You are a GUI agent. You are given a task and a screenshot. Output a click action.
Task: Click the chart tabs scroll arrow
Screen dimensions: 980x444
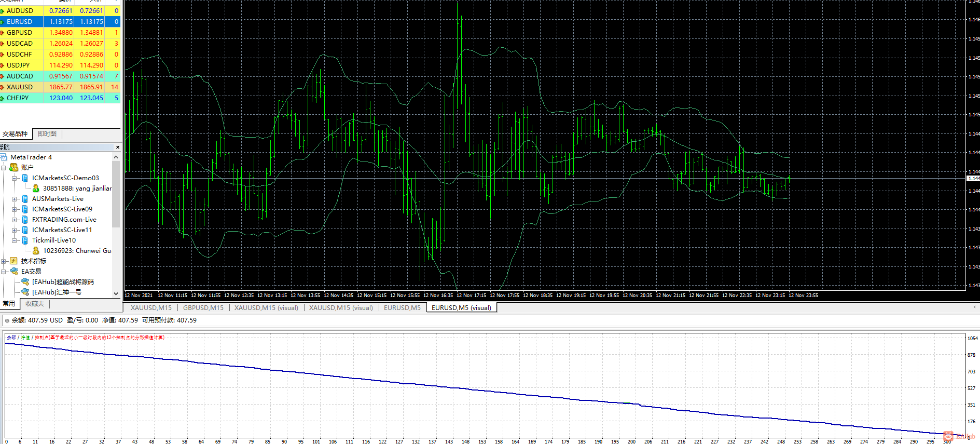click(974, 307)
